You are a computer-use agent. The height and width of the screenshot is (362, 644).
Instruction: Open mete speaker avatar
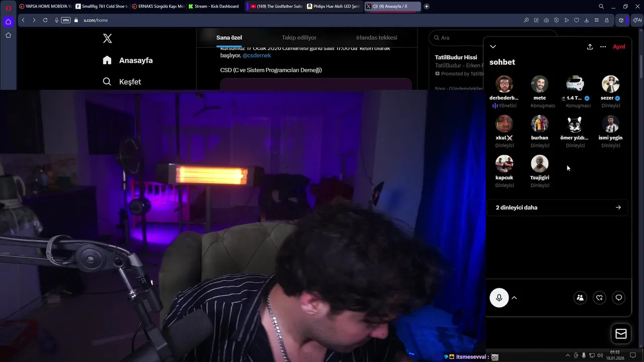(539, 84)
